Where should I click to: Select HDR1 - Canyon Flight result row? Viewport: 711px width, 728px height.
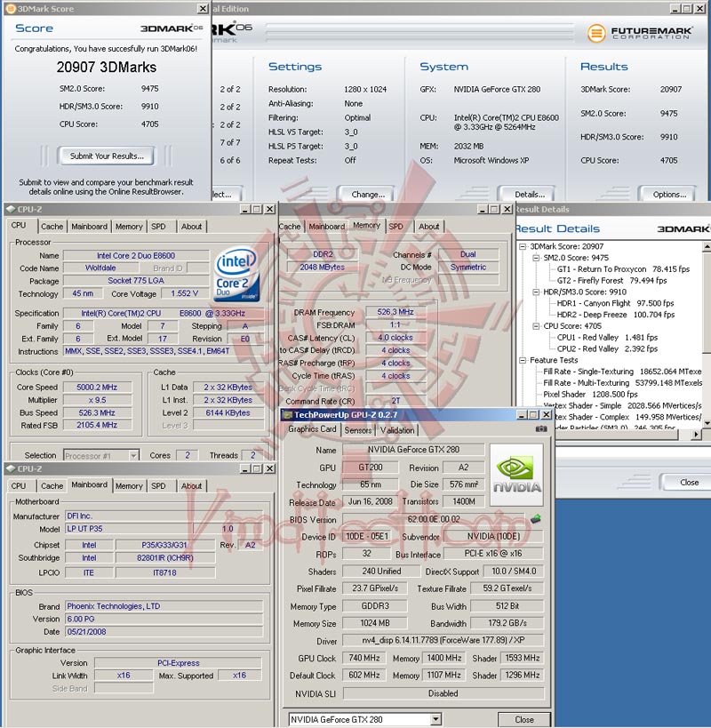(x=615, y=303)
